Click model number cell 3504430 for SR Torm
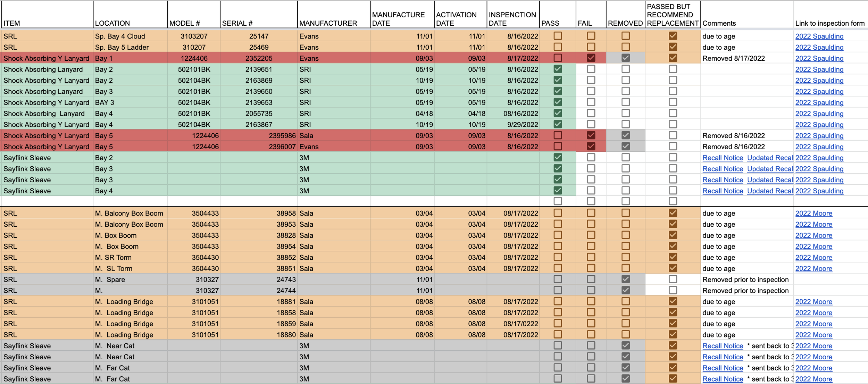Image resolution: width=868 pixels, height=384 pixels. (x=194, y=257)
